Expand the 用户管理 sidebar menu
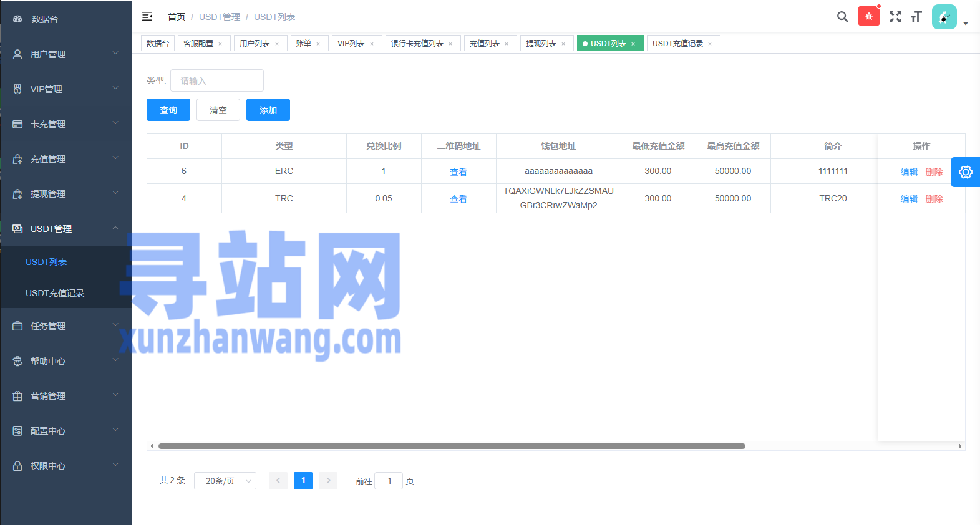This screenshot has width=980, height=525. click(x=65, y=54)
